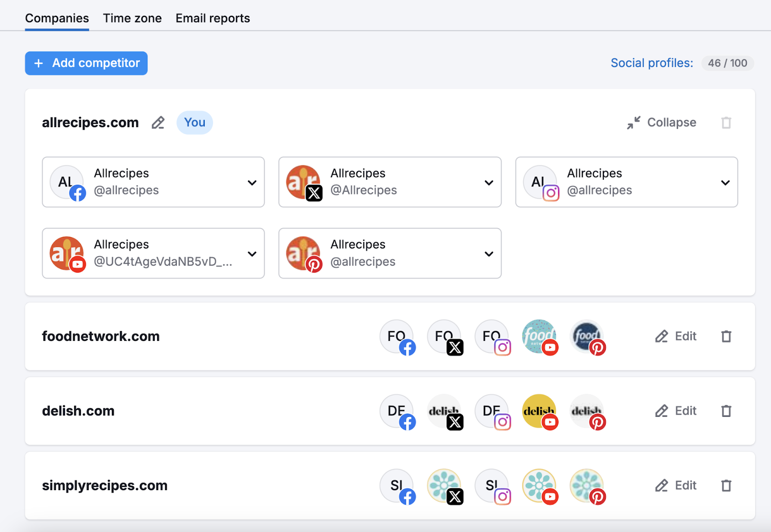Open simplyrecipes.com Instagram profile icon

[x=492, y=486]
